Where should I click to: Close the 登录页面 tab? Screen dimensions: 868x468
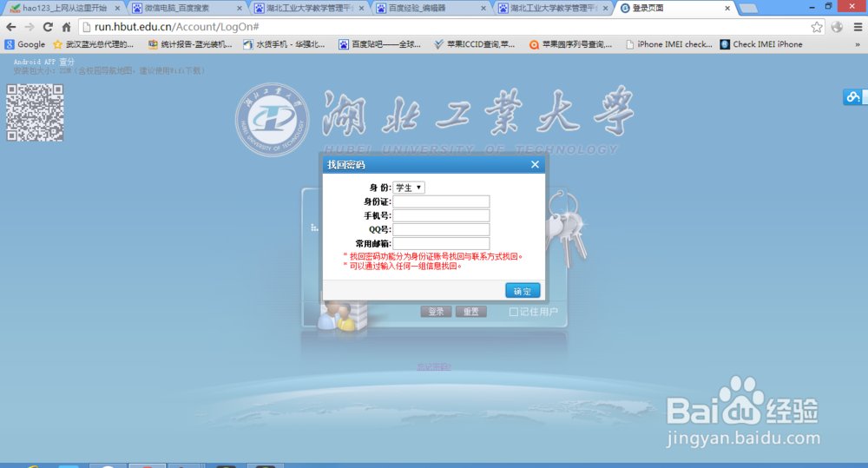727,9
